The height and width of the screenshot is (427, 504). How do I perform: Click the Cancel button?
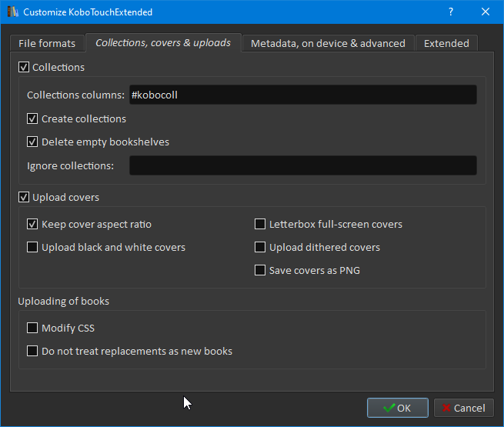click(463, 408)
